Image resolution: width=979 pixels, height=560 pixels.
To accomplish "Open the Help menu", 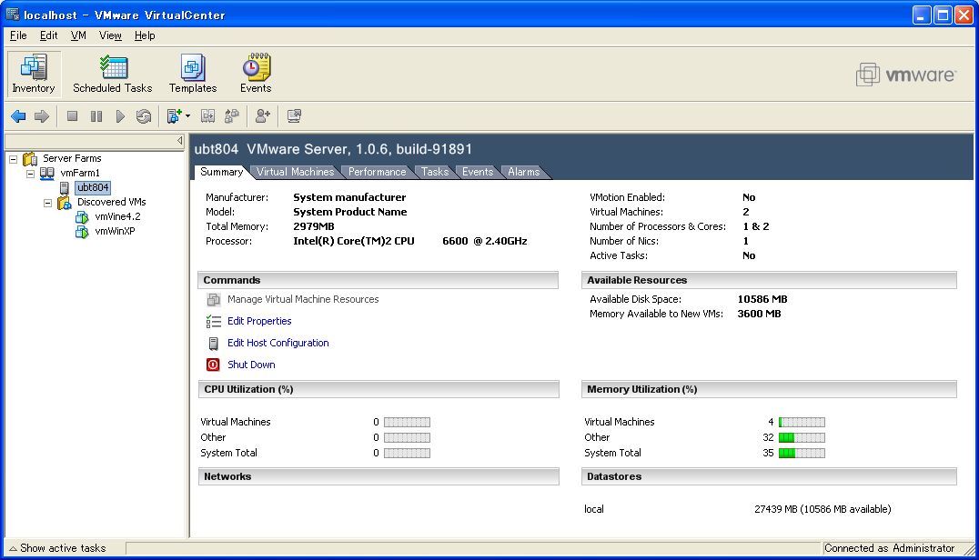I will 145,35.
